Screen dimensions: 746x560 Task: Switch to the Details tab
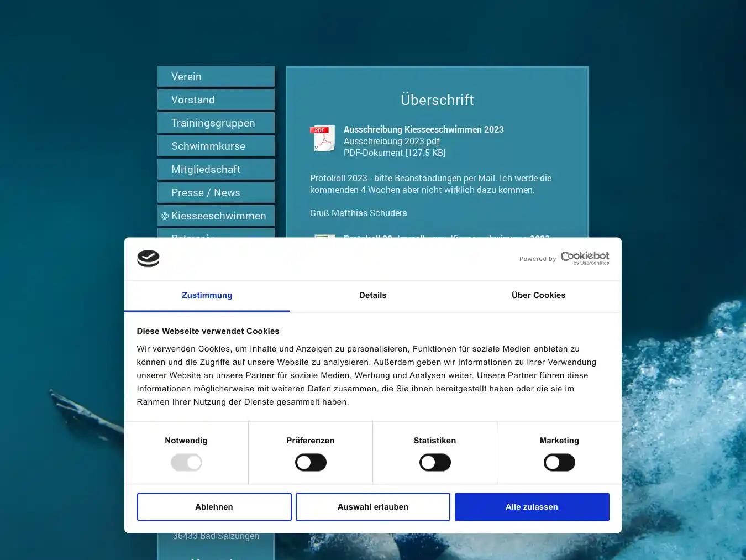coord(372,295)
